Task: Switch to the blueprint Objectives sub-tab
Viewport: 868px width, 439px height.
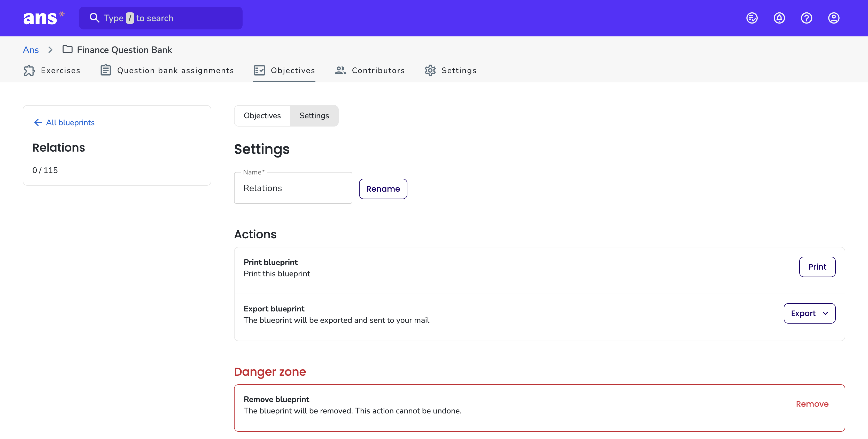Action: tap(262, 116)
